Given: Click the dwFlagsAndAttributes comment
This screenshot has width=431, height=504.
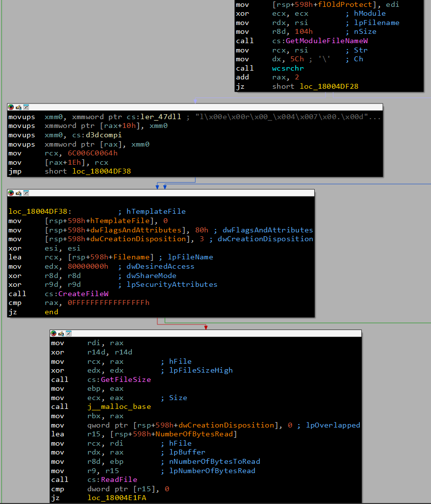Looking at the screenshot, I should point(268,230).
